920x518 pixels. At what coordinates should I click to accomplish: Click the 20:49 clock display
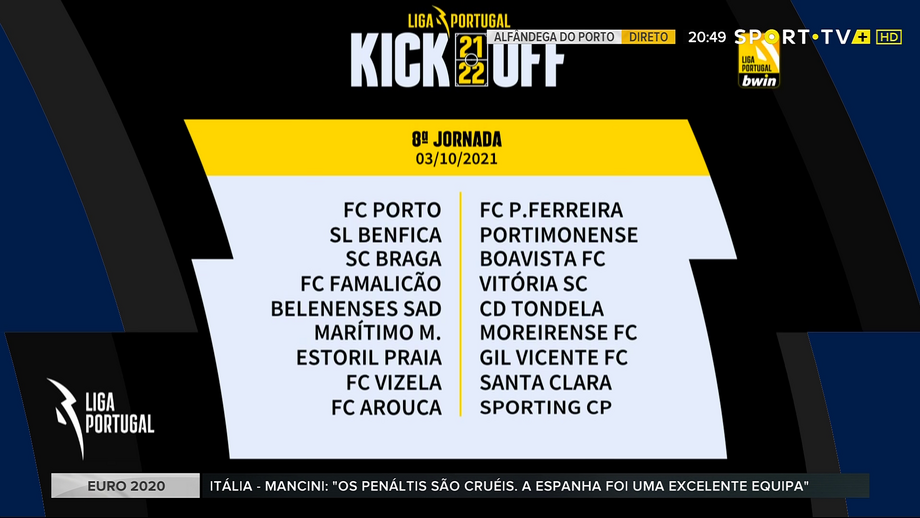click(706, 37)
